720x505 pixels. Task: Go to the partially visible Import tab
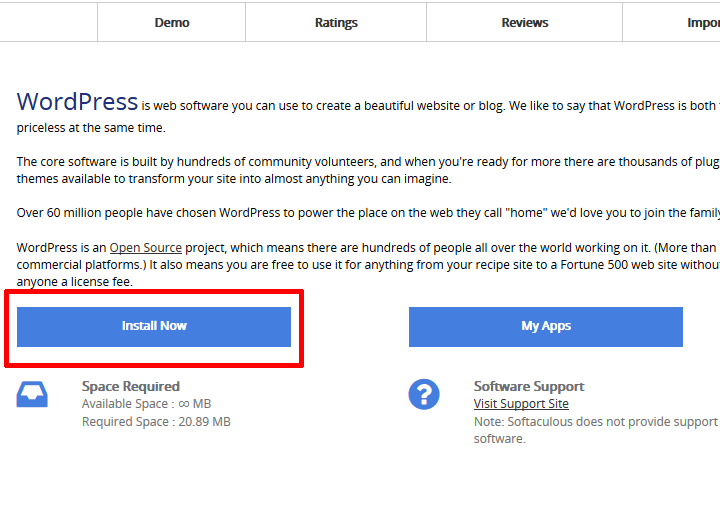[700, 22]
